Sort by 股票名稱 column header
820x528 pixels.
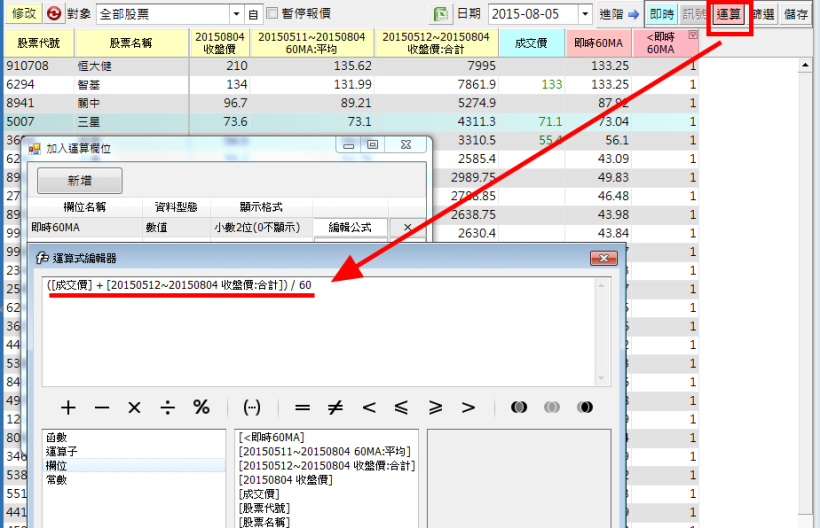point(131,43)
